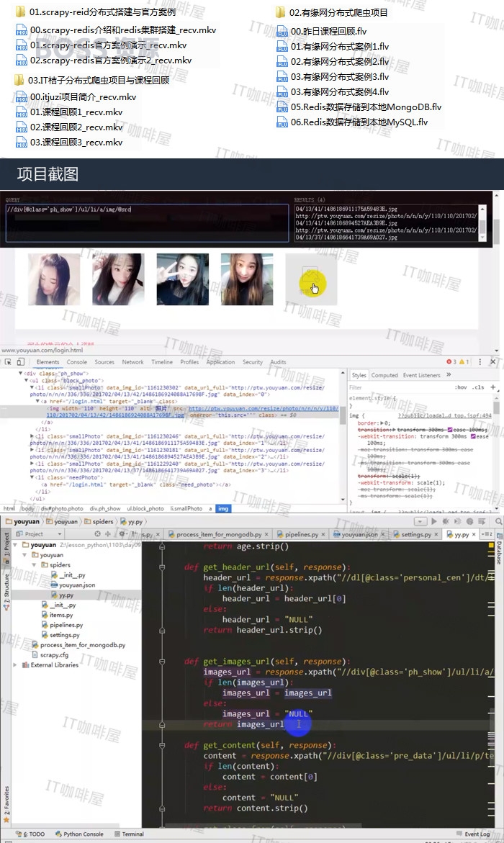504x843 pixels.
Task: Open the Project view dropdown
Action: click(60, 534)
